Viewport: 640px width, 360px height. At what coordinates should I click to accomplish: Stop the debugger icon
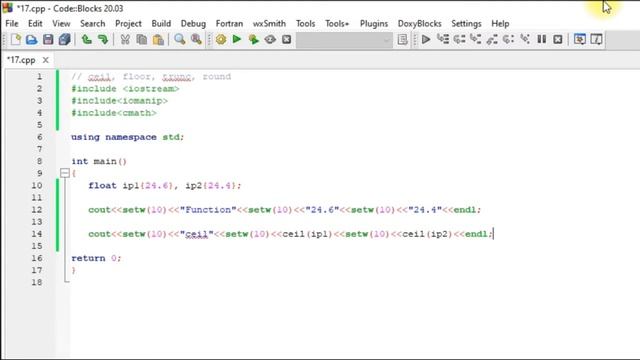coord(558,40)
